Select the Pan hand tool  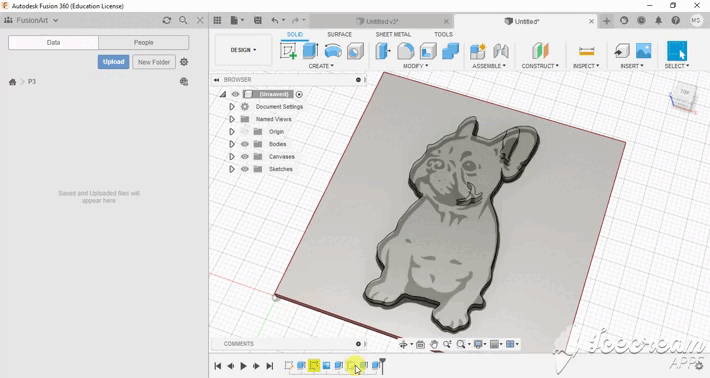434,345
